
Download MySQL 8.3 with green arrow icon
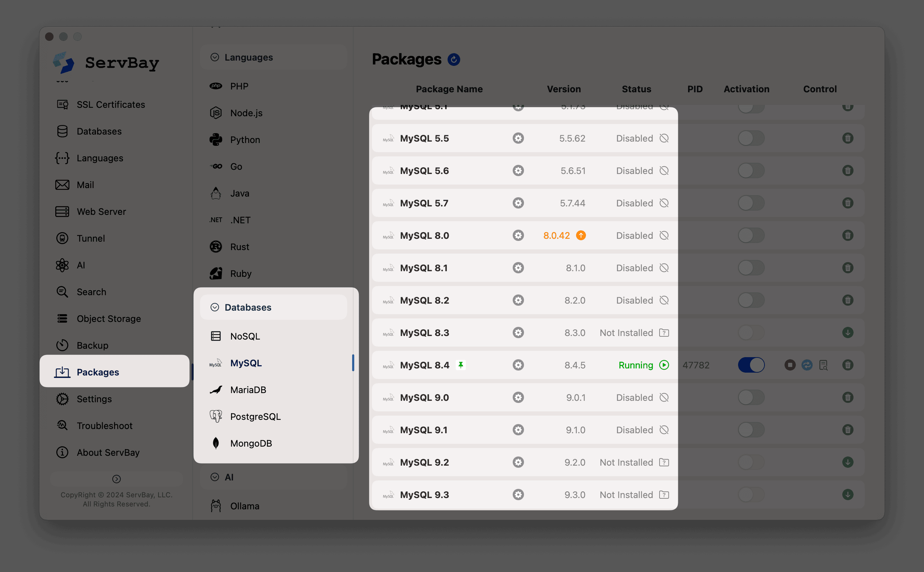848,332
